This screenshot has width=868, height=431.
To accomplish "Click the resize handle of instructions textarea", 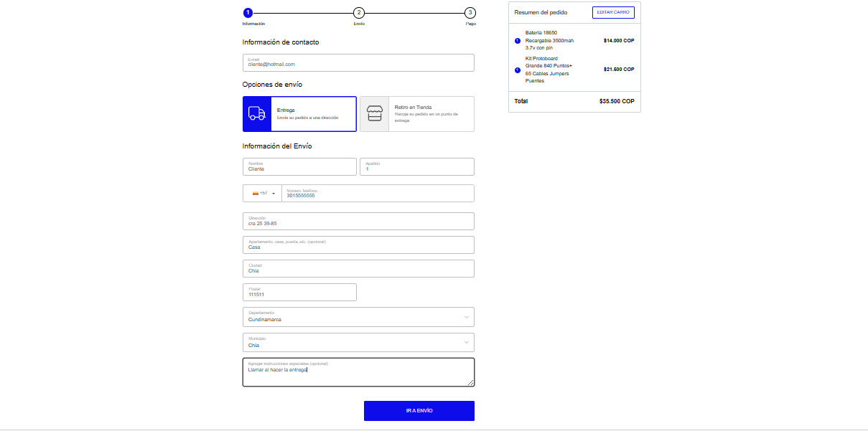I will pyautogui.click(x=471, y=383).
